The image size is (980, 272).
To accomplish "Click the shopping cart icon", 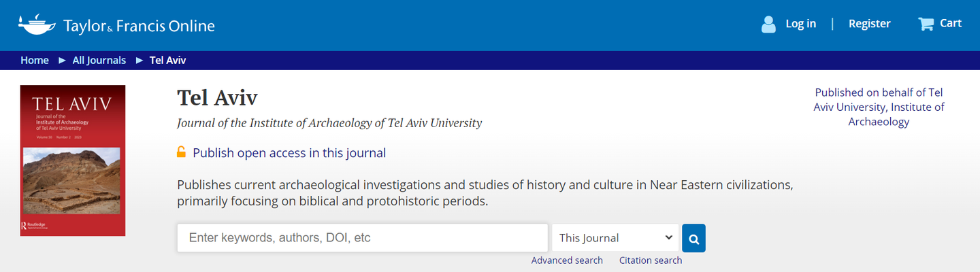I will click(x=926, y=24).
